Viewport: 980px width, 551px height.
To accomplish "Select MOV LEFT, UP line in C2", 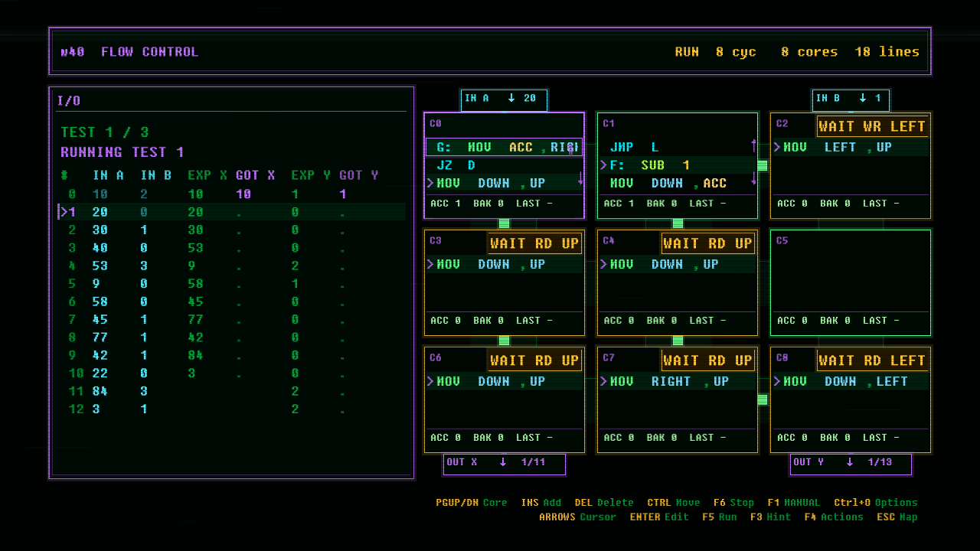I will [851, 147].
